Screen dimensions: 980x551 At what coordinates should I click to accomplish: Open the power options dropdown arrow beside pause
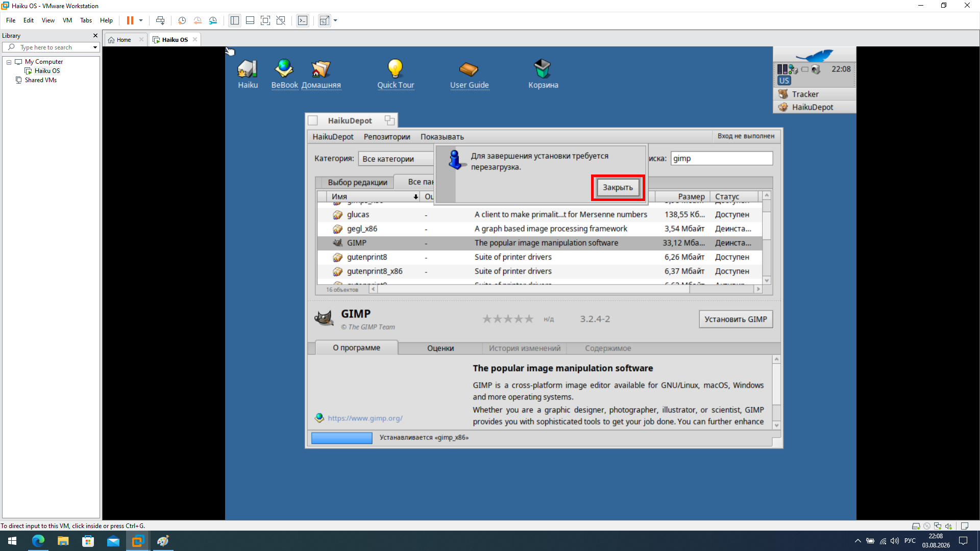click(141, 20)
